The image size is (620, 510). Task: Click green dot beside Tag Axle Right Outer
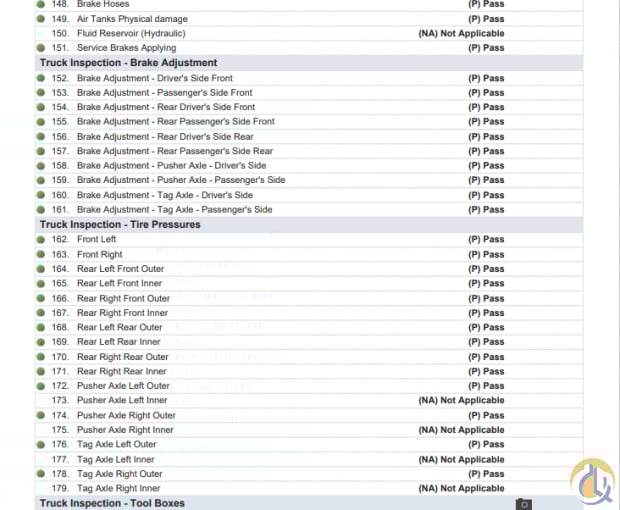[x=41, y=474]
